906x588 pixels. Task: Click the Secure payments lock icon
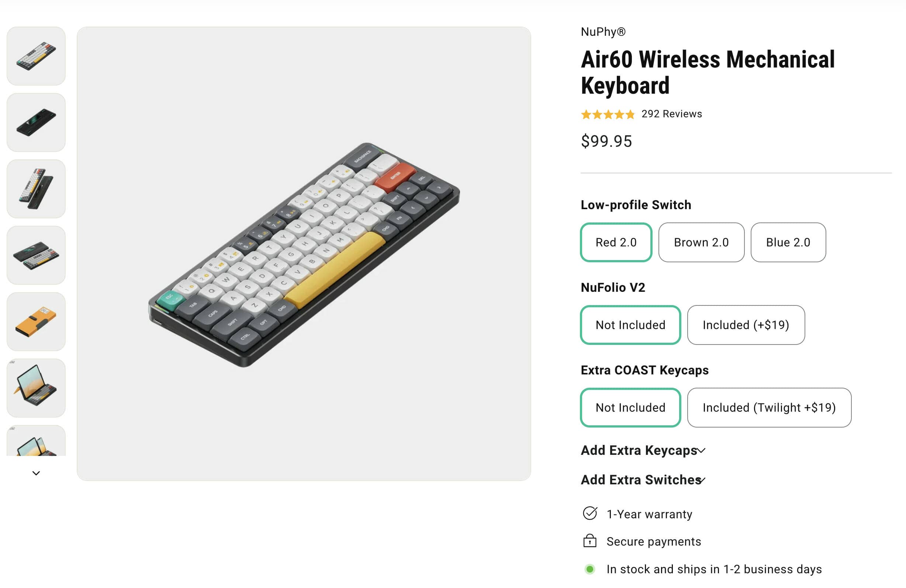pos(589,541)
